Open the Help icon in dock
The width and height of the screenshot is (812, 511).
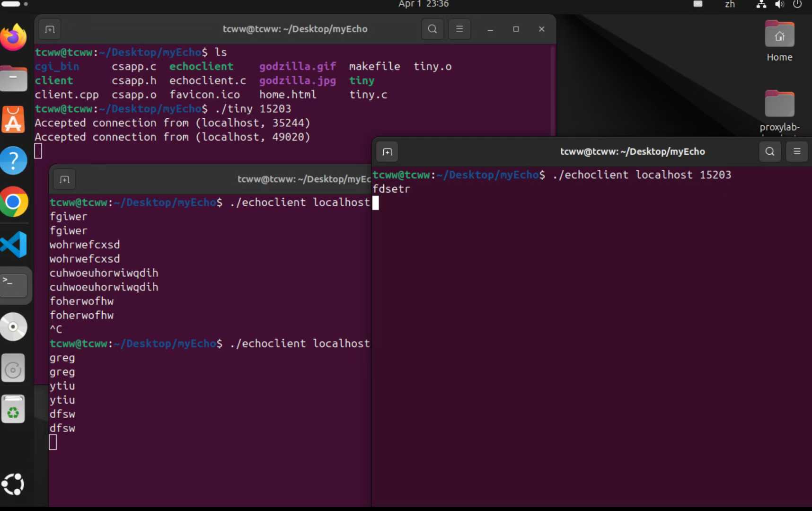pyautogui.click(x=13, y=161)
